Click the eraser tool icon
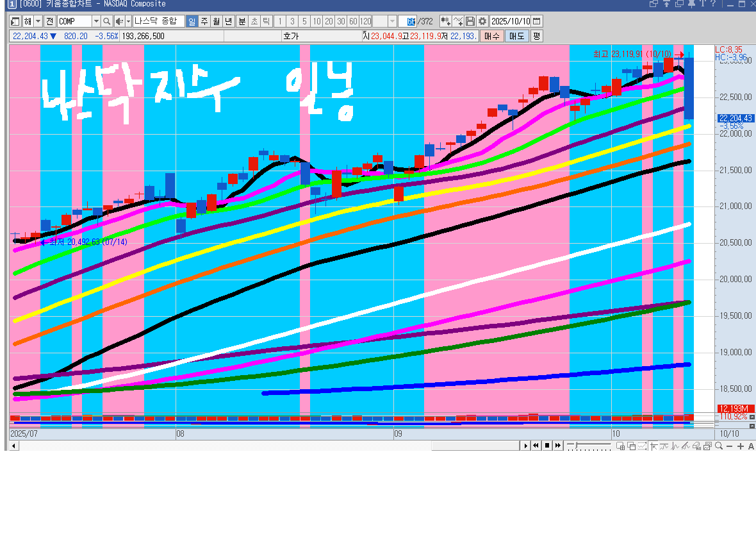This screenshot has height=554, width=756. coord(696,446)
